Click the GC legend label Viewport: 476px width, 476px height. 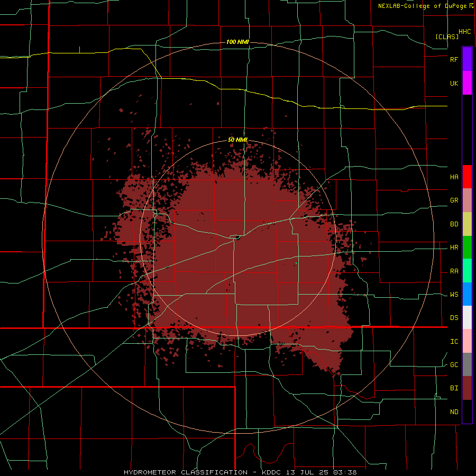coord(454,365)
